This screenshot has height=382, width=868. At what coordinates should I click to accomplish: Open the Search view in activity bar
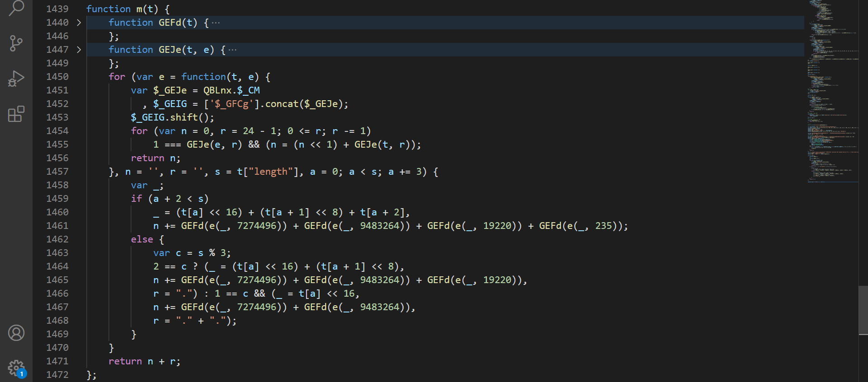pos(16,8)
